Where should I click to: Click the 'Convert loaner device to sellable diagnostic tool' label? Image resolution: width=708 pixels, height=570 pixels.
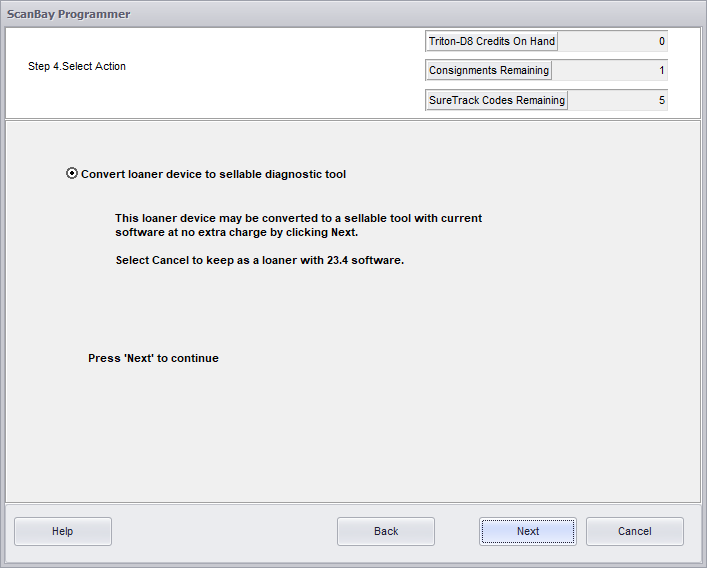[x=213, y=174]
